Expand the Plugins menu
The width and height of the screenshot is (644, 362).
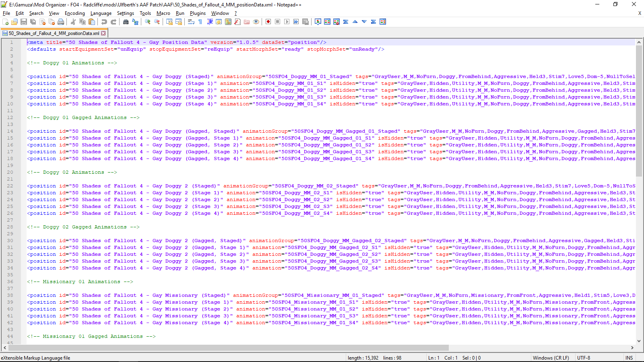[198, 13]
